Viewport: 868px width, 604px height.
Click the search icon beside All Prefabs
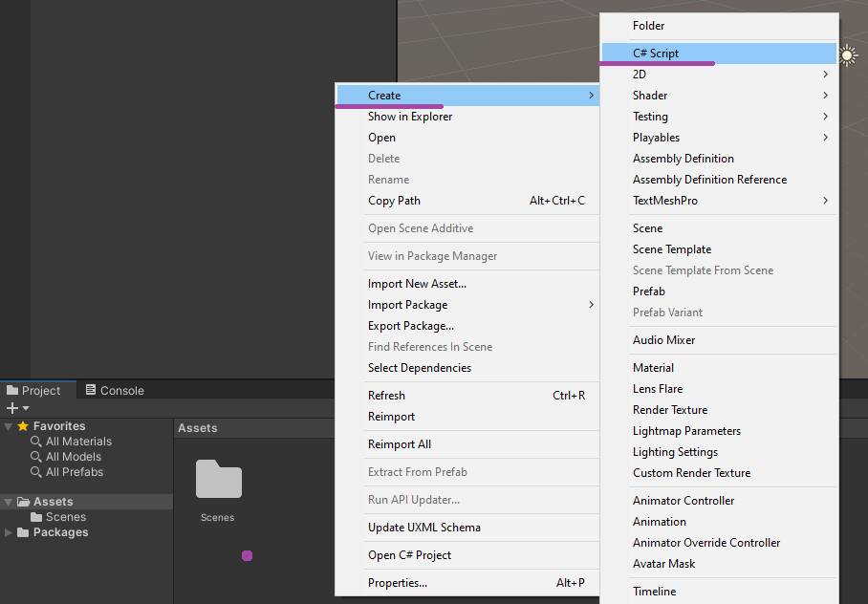pos(36,472)
